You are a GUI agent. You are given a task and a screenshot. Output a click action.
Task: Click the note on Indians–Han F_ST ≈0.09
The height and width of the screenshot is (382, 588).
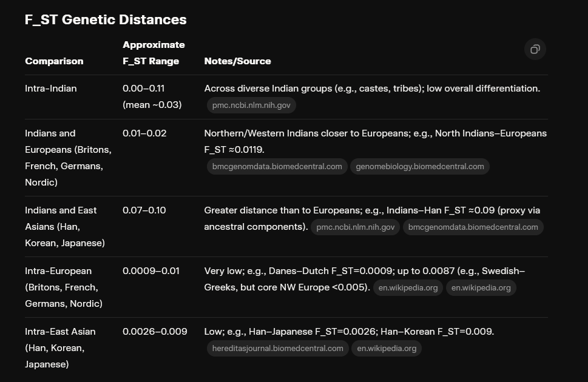click(x=372, y=218)
